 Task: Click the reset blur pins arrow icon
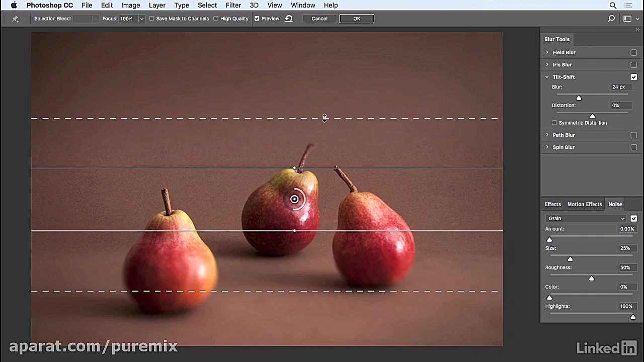click(x=289, y=19)
